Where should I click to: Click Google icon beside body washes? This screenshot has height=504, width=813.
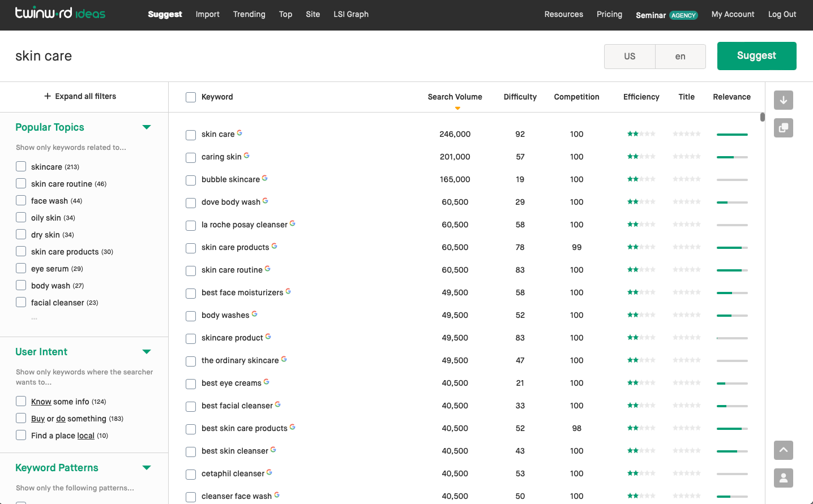click(254, 314)
